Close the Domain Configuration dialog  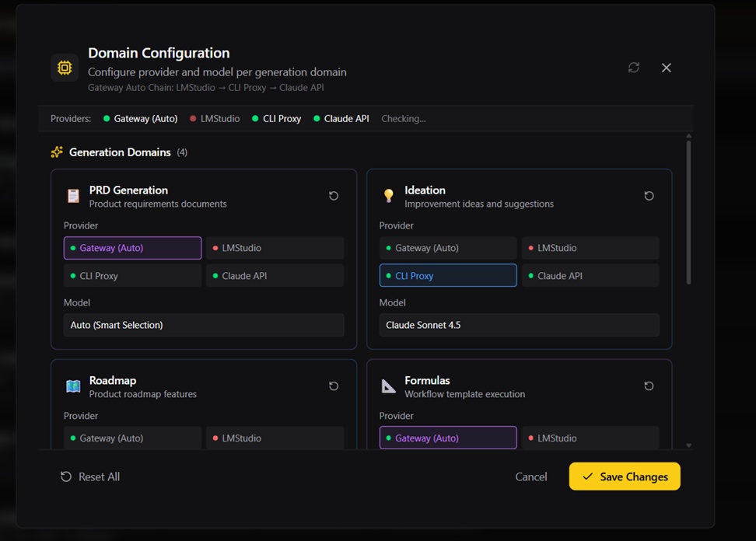666,68
